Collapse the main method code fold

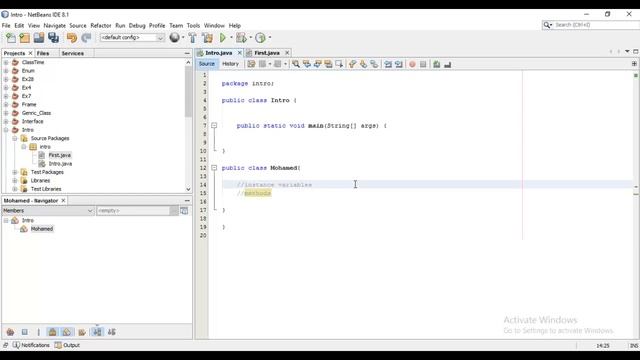point(214,126)
